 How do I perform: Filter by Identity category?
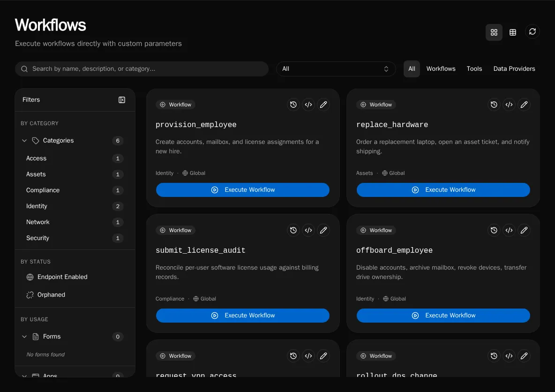click(x=75, y=206)
